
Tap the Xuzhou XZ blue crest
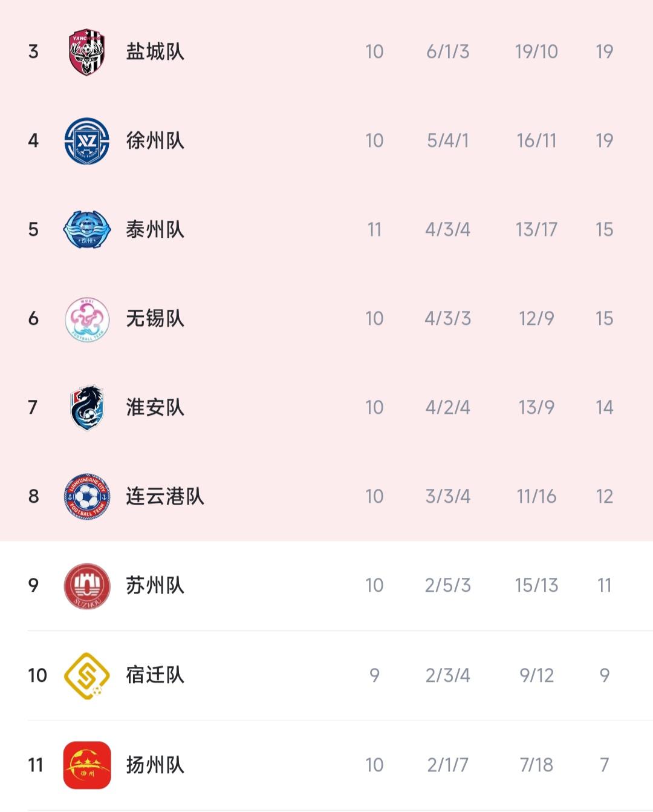(x=87, y=140)
